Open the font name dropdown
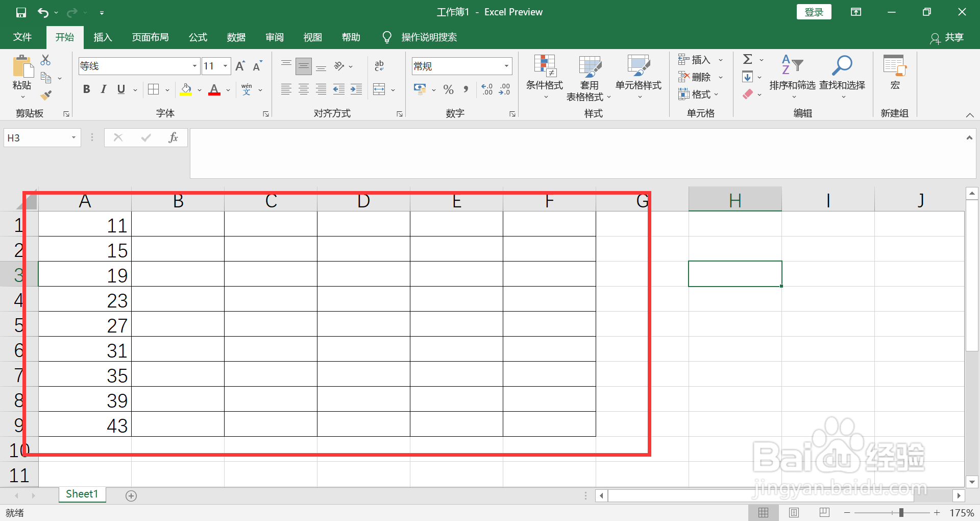Viewport: 980px width, 521px height. (x=194, y=66)
